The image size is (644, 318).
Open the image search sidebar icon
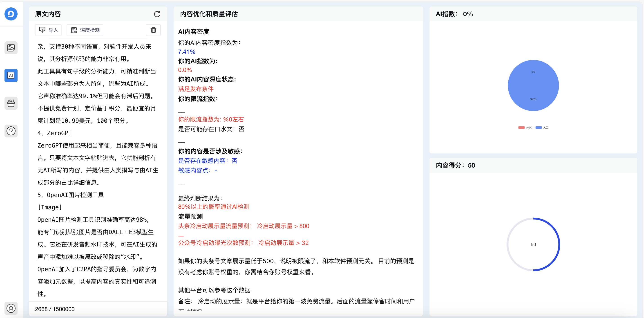[x=11, y=47]
